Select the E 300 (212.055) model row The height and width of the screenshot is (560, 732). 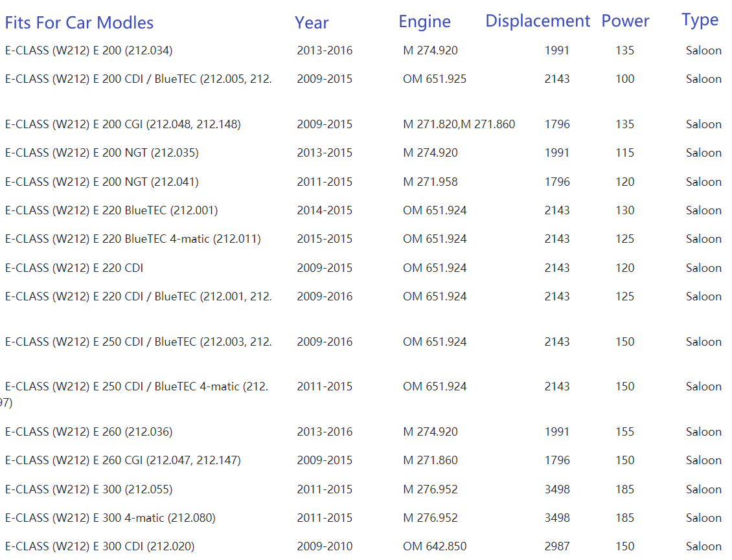click(89, 489)
